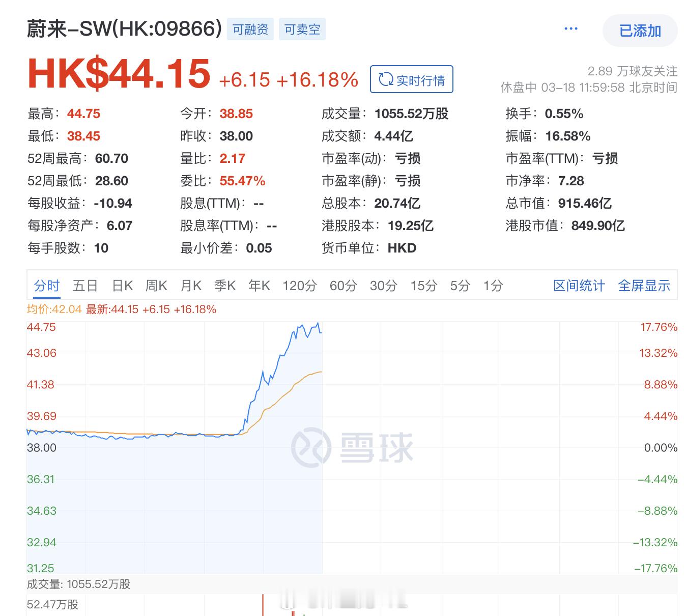
Task: Click the HK shares value 19.25亿
Action: click(x=411, y=226)
